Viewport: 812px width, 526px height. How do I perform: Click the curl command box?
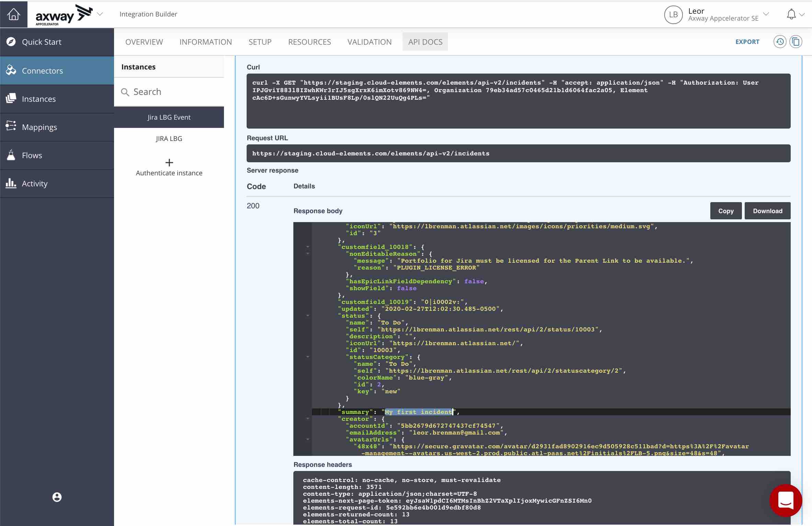(519, 101)
